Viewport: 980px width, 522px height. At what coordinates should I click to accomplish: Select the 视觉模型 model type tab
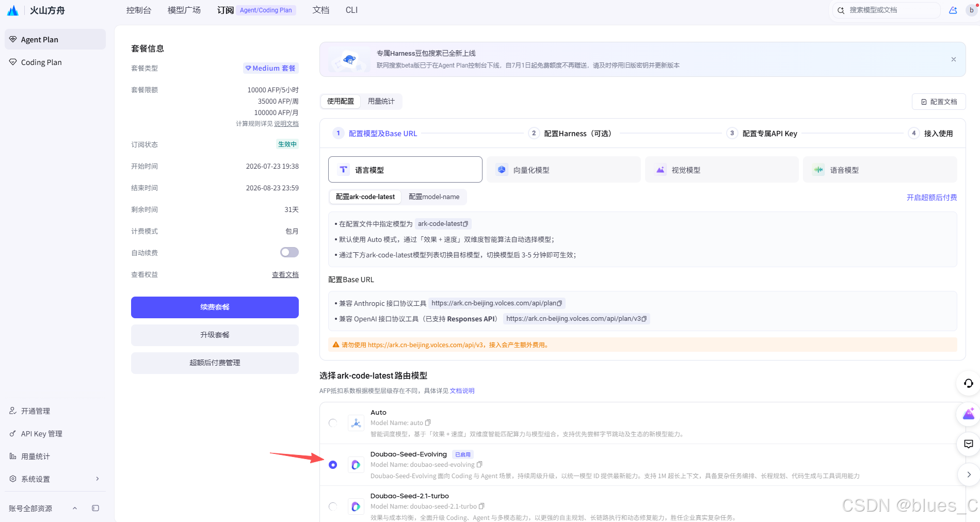pyautogui.click(x=721, y=170)
